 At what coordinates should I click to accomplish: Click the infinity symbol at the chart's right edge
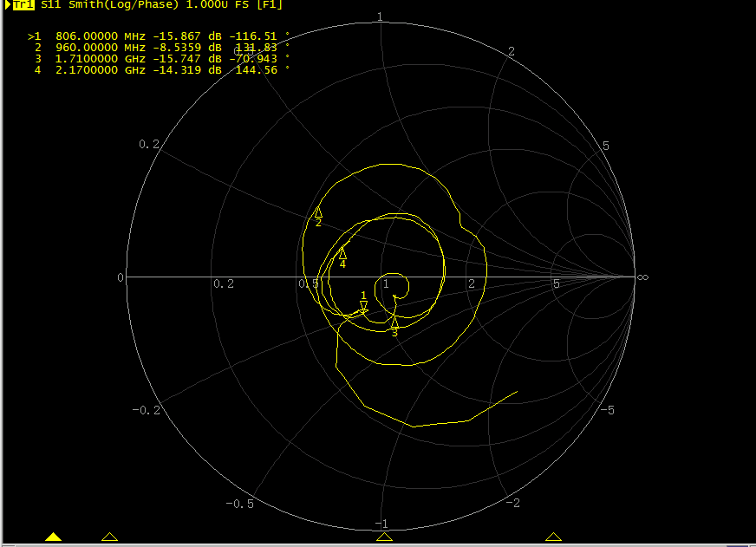coord(642,277)
